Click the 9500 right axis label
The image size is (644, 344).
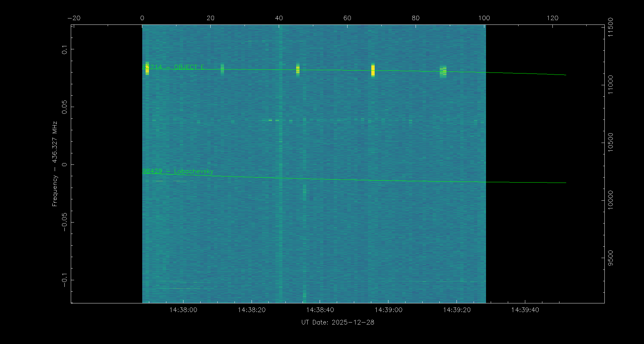click(x=610, y=258)
